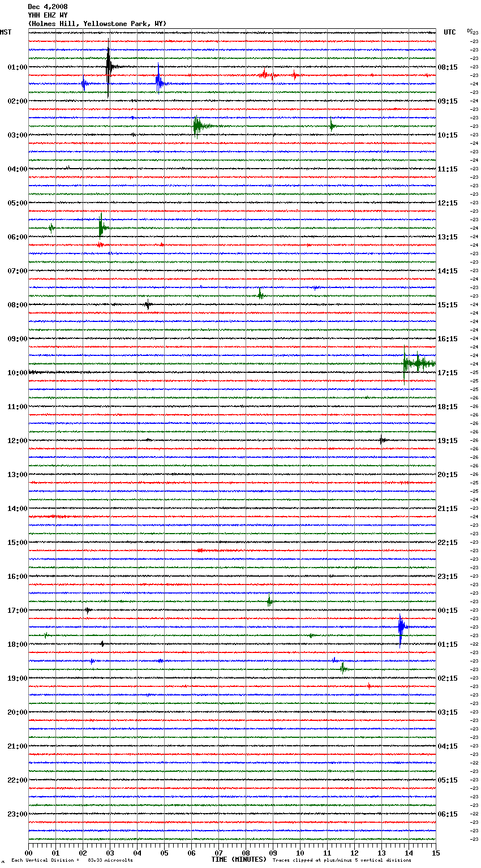The height and width of the screenshot is (868, 481).
Task: Click the 09:15 UTC time label
Action: pos(448,101)
